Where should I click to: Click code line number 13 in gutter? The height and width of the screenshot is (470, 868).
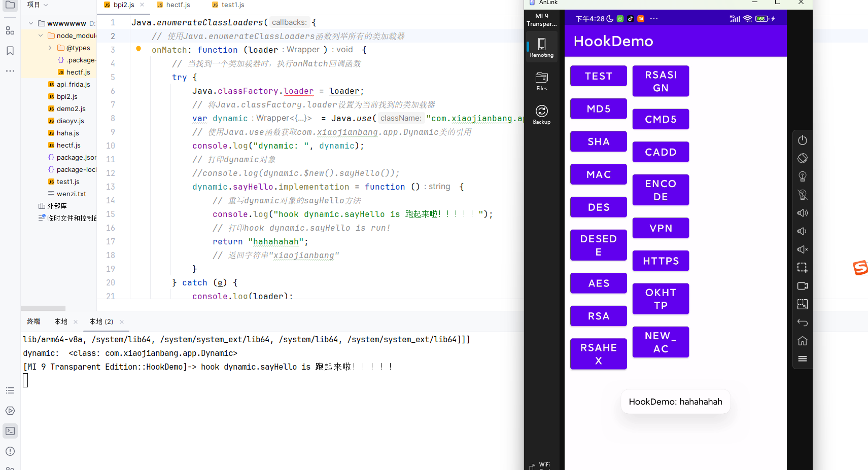coord(111,187)
